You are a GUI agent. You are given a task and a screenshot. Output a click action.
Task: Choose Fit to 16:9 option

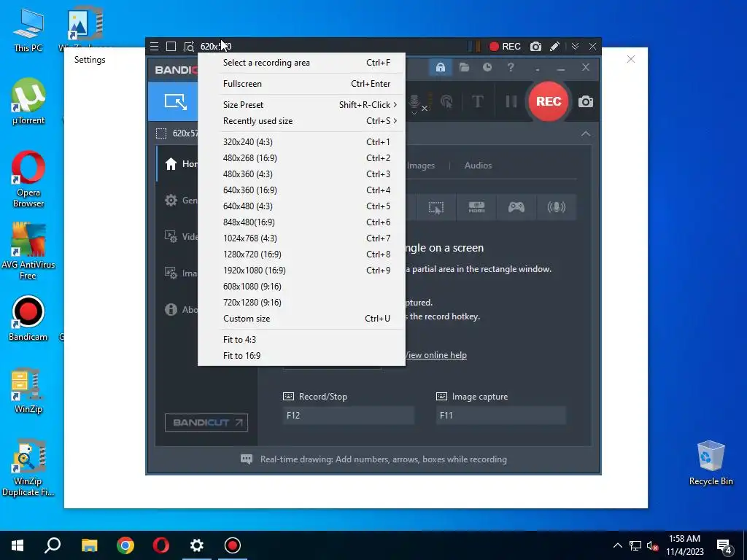tap(301, 356)
